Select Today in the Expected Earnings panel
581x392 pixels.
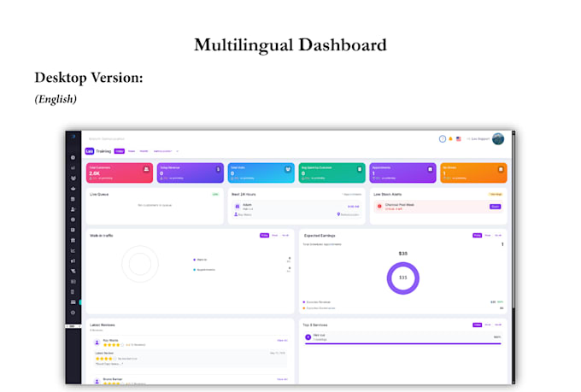[x=478, y=235]
